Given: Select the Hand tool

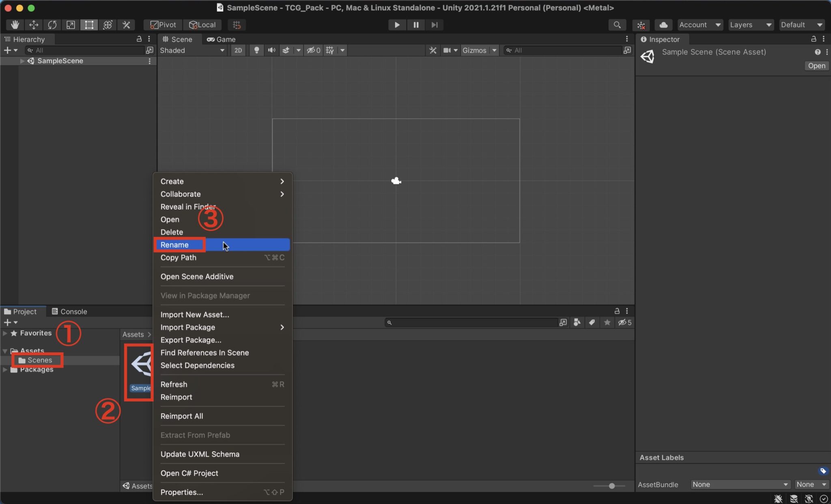Looking at the screenshot, I should click(x=15, y=25).
